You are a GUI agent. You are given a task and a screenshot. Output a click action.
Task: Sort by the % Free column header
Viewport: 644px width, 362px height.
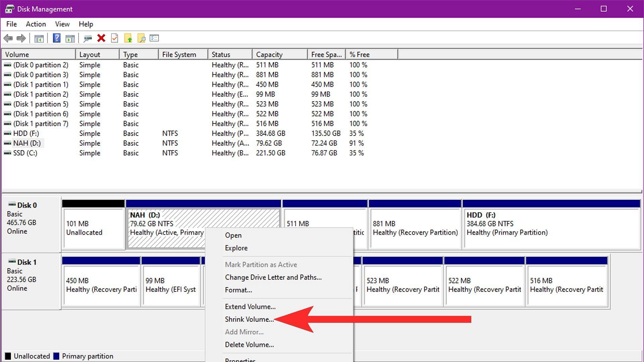pos(372,54)
